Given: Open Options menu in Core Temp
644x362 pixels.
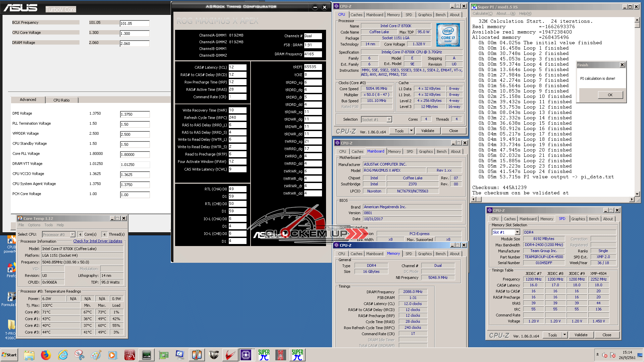Looking at the screenshot, I should point(34,225).
